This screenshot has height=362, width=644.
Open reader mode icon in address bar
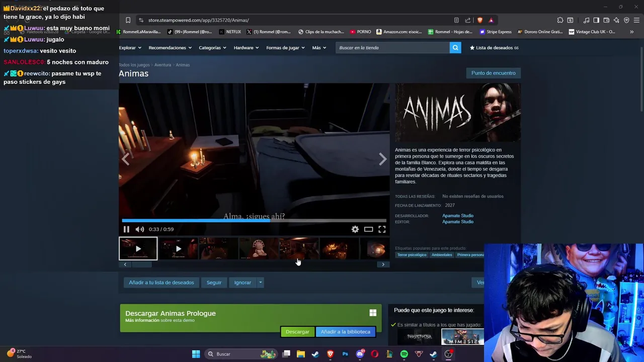click(456, 20)
